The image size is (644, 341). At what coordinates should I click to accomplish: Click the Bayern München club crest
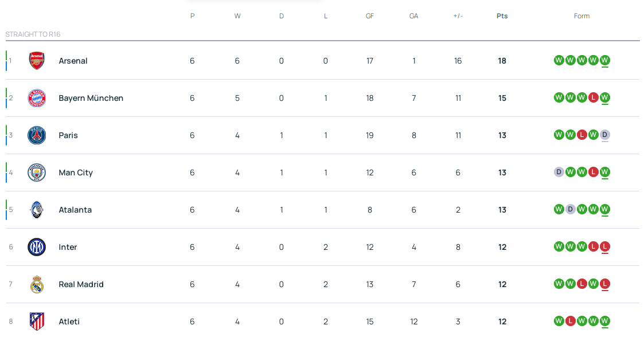pyautogui.click(x=37, y=98)
